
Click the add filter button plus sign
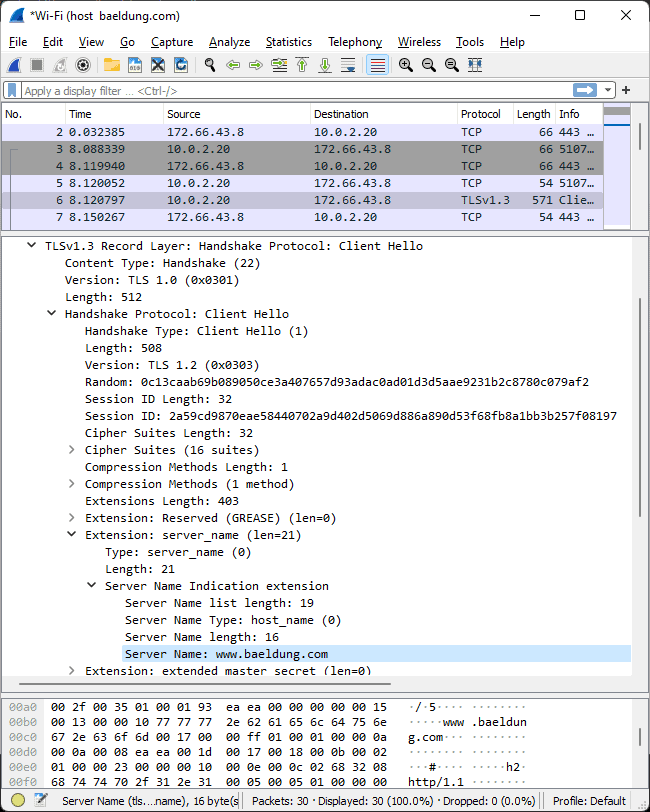coord(625,90)
